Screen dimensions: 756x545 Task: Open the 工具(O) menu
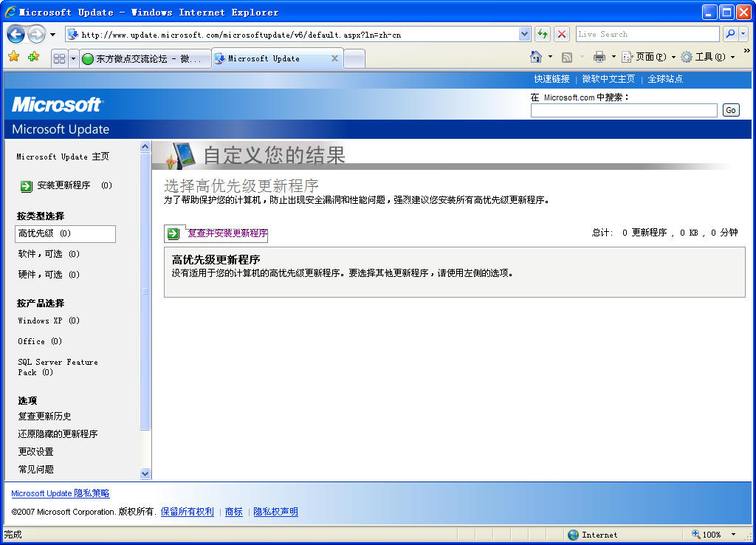pos(708,57)
